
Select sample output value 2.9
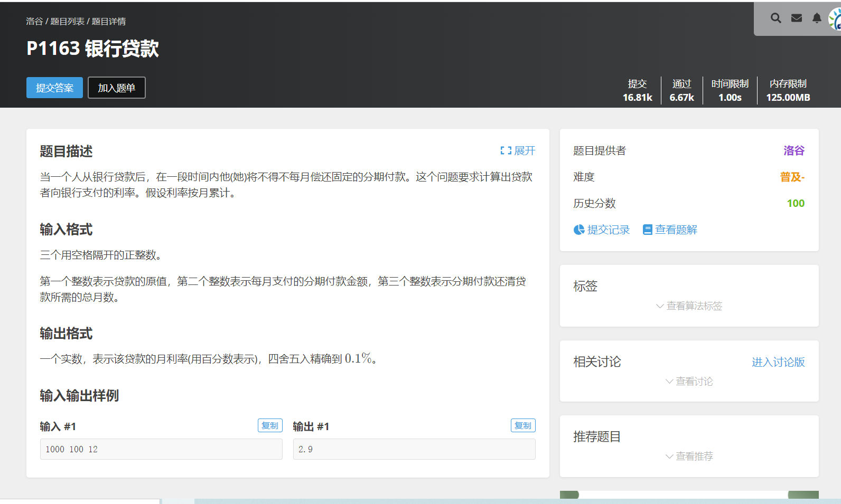pyautogui.click(x=305, y=449)
